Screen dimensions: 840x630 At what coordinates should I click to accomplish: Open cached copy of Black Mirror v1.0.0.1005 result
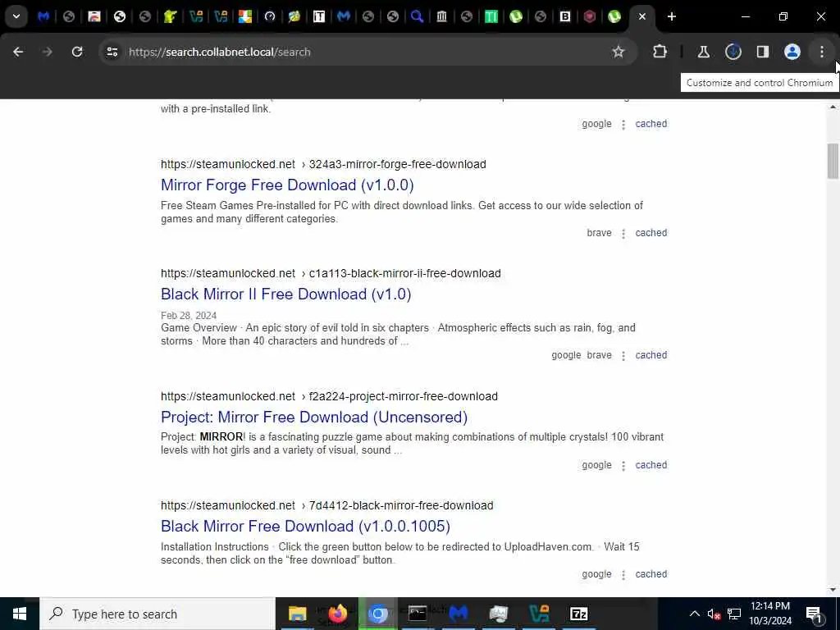click(x=651, y=574)
